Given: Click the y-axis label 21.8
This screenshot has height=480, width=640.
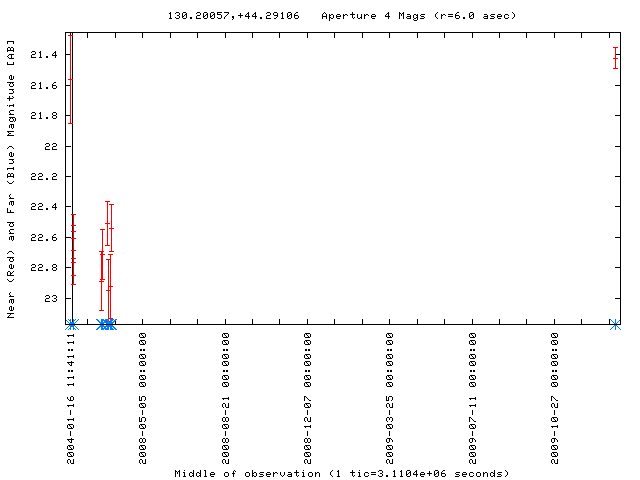Looking at the screenshot, I should [44, 116].
